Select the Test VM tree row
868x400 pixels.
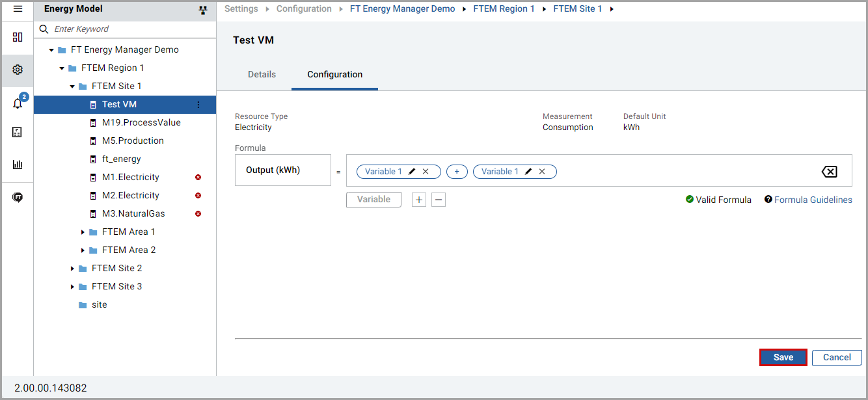[125, 105]
